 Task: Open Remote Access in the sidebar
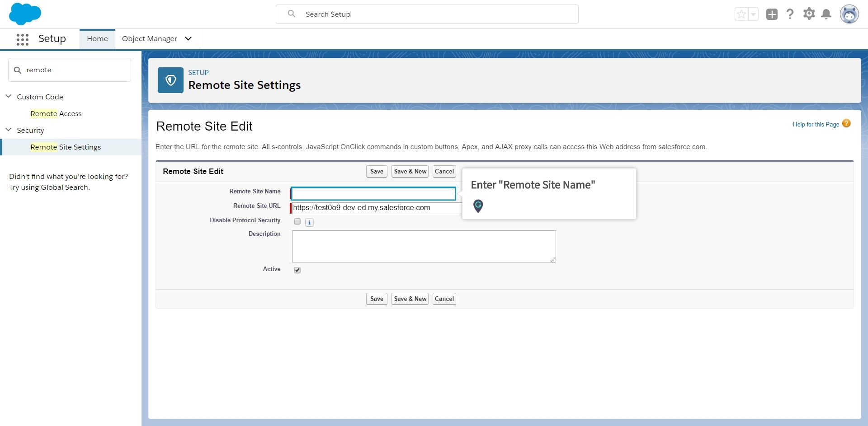(x=56, y=114)
